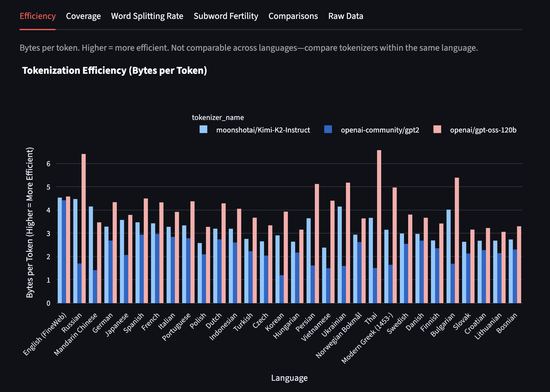Viewport: 550px width, 392px height.
Task: Open the Raw Data tab
Action: click(345, 16)
